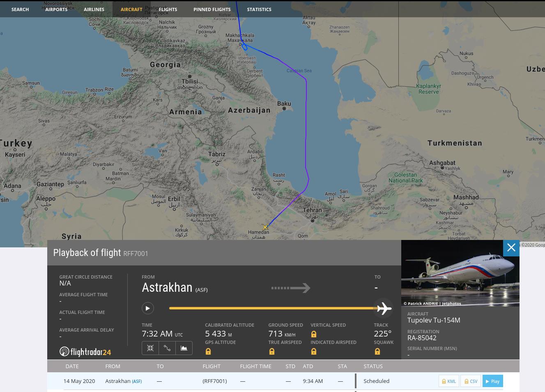Viewport: 545px width, 392px height.
Task: Click the locked Indicated Airspeed padlock icon
Action: [x=314, y=352]
